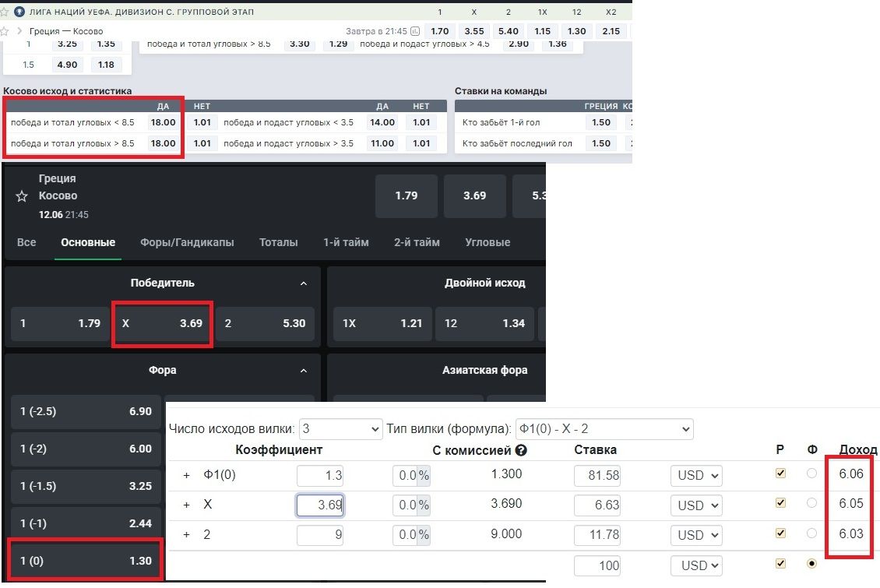Click the plus sign beside the 2 row

186,534
